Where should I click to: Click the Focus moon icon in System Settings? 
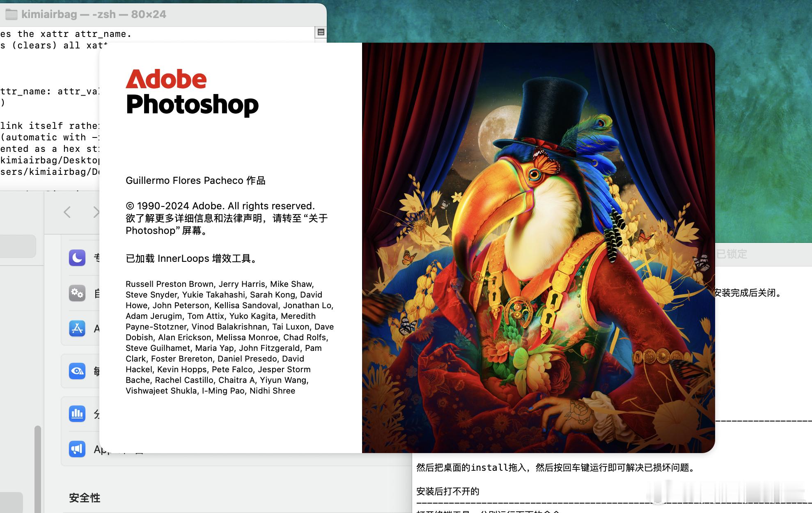click(x=77, y=258)
